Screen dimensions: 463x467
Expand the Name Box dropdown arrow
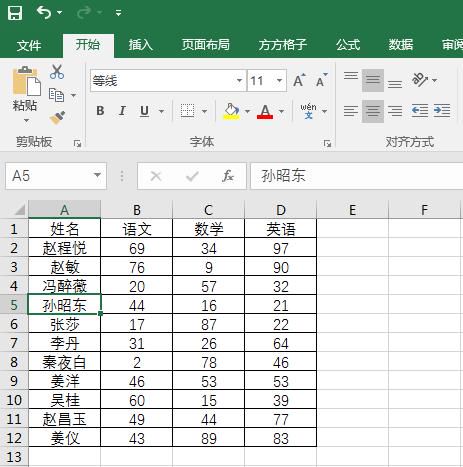97,175
